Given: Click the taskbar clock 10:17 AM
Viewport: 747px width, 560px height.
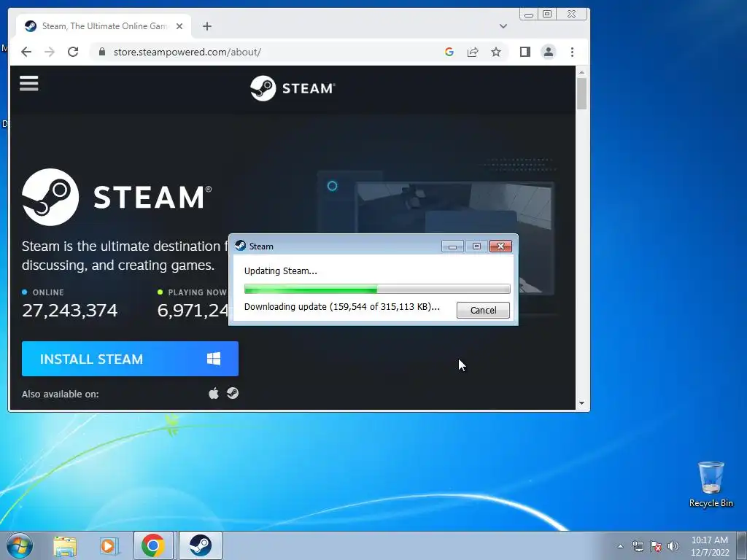Looking at the screenshot, I should (x=709, y=545).
